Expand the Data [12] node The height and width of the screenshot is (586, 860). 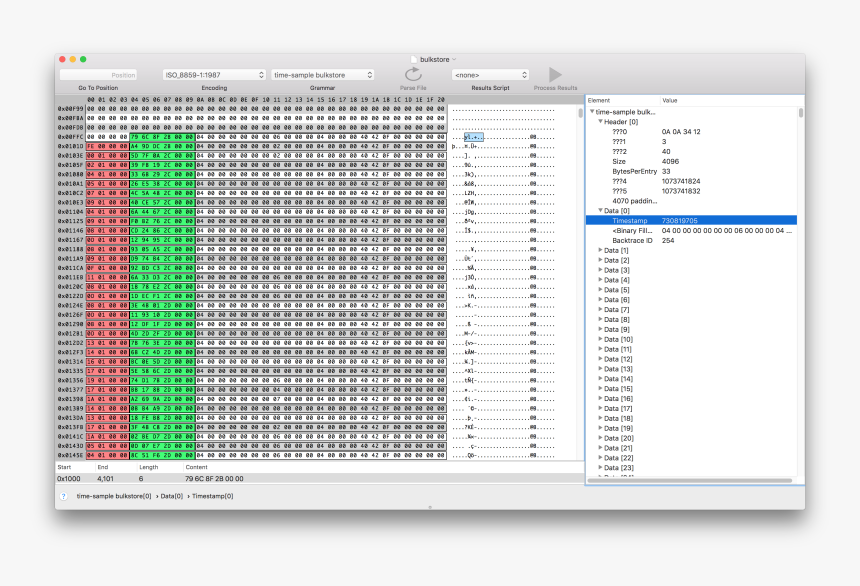coord(601,359)
